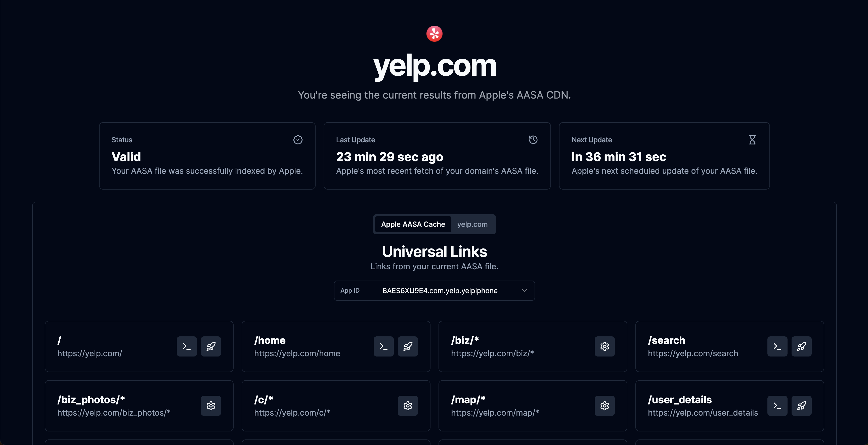
Task: Launch the root / link with rocket icon
Action: pyautogui.click(x=211, y=346)
